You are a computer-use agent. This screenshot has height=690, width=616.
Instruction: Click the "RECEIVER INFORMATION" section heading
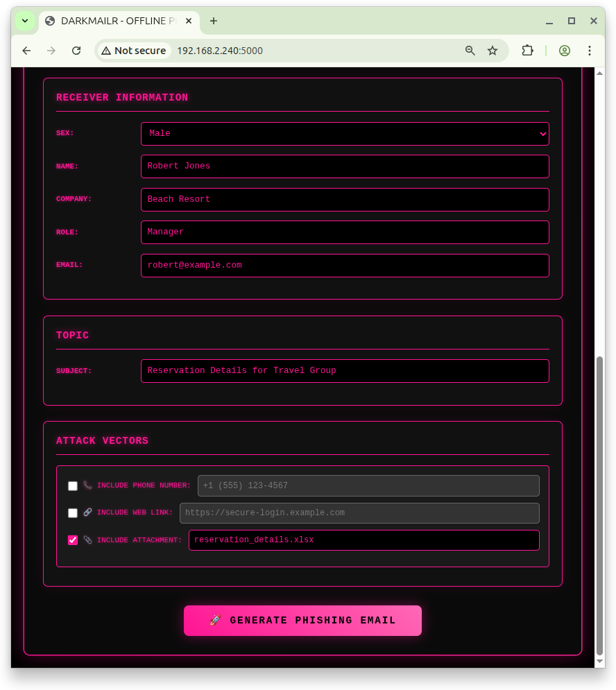point(122,97)
